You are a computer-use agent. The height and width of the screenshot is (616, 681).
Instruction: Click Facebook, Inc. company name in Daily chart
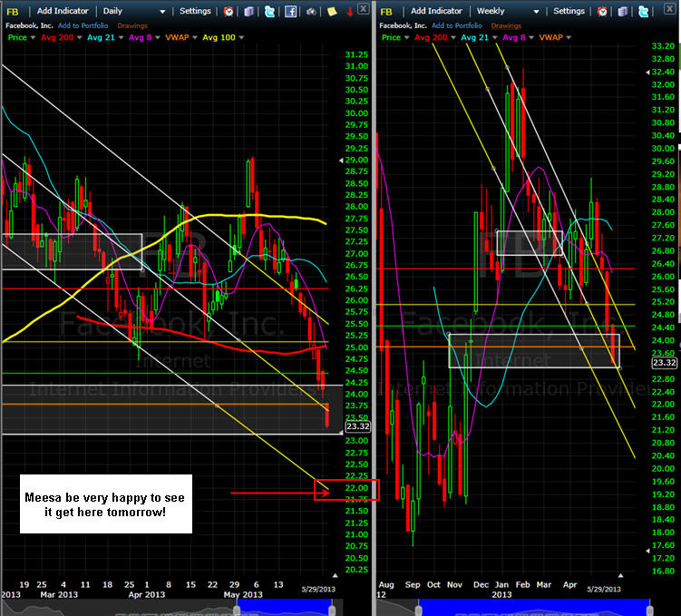point(29,25)
